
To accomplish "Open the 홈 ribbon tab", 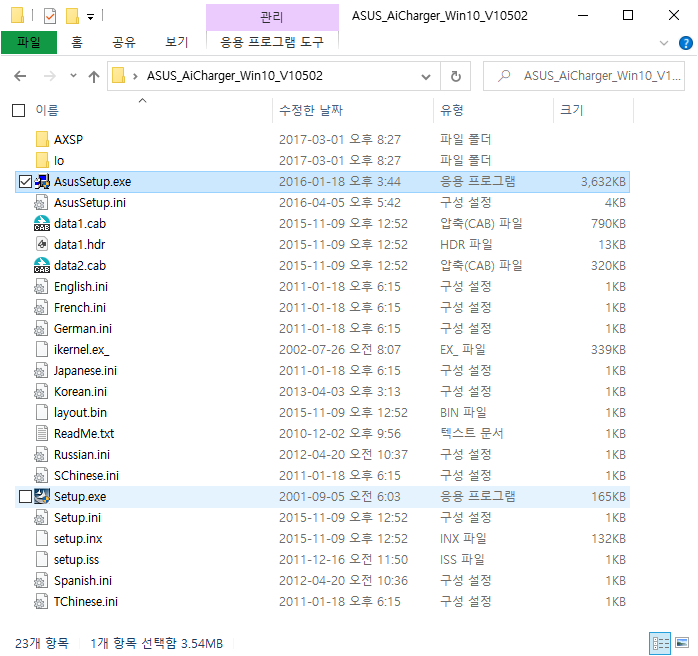I will coord(77,42).
